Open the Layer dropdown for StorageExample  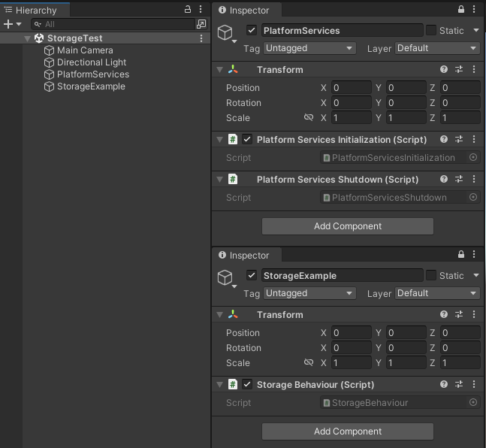click(x=437, y=293)
